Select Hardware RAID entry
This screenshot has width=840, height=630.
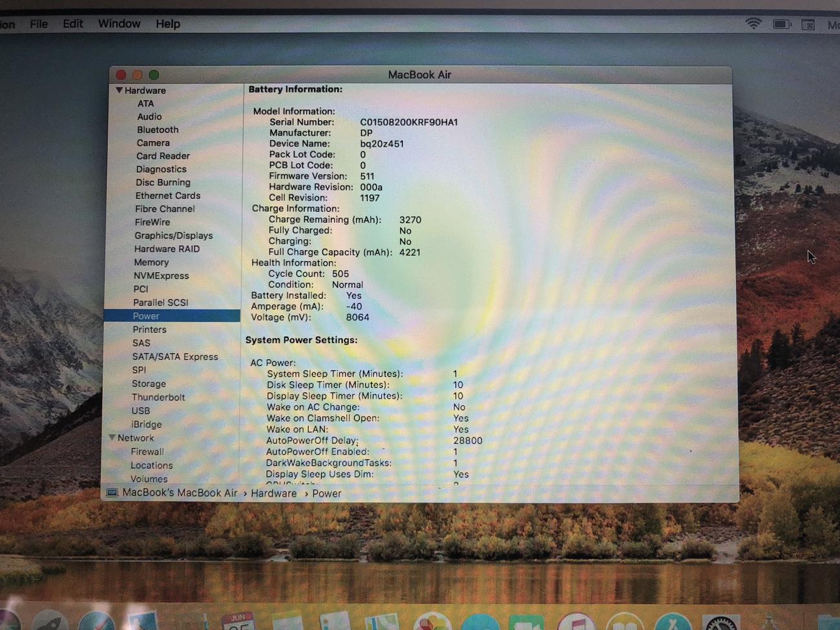(x=167, y=249)
